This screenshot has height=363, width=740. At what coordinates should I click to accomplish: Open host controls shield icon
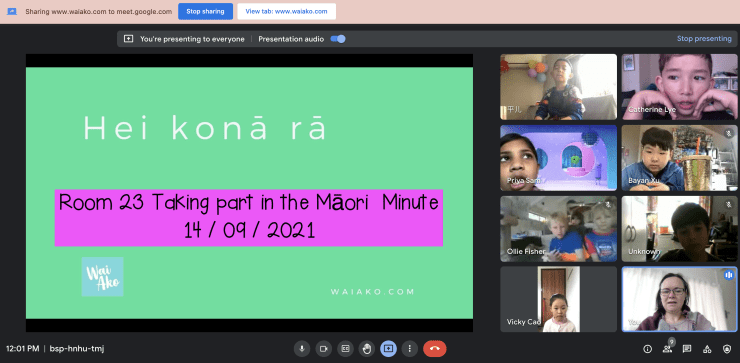727,349
